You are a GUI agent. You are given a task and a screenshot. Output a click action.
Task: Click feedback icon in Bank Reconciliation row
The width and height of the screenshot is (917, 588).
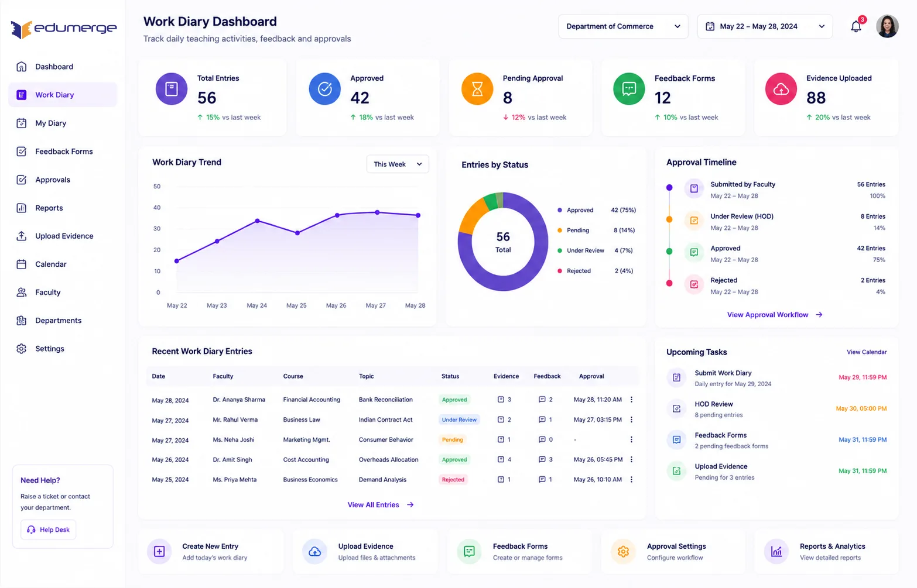coord(542,400)
